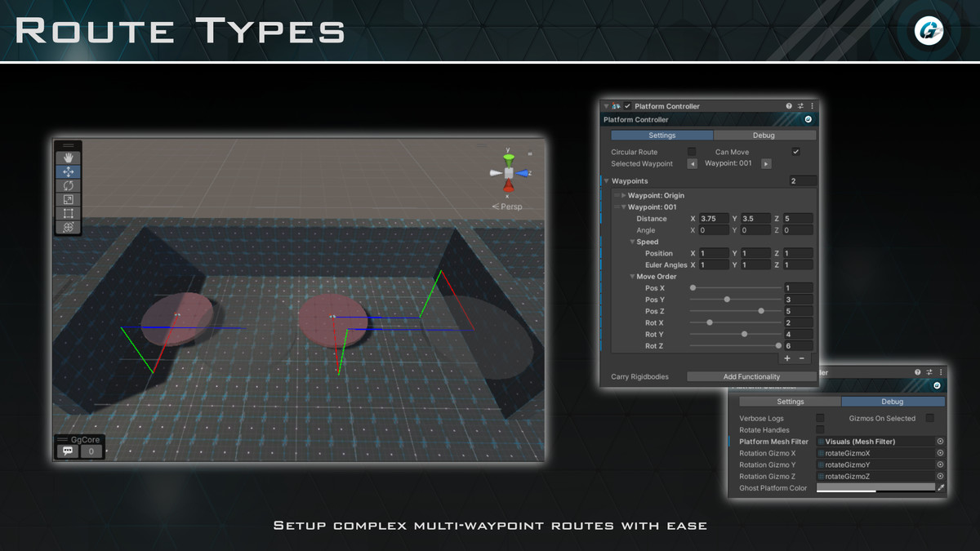Open help for Platform Controller in settings panel
The height and width of the screenshot is (551, 980).
789,106
